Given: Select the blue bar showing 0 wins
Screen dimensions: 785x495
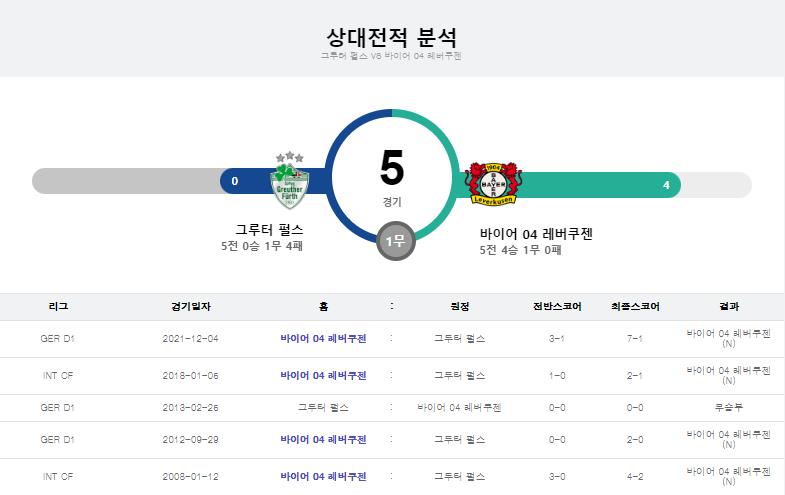Looking at the screenshot, I should click(x=274, y=181).
